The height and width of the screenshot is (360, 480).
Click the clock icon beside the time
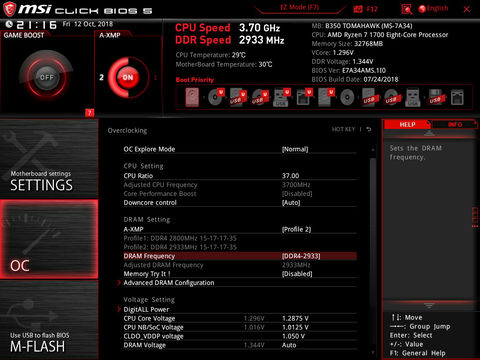pyautogui.click(x=9, y=24)
